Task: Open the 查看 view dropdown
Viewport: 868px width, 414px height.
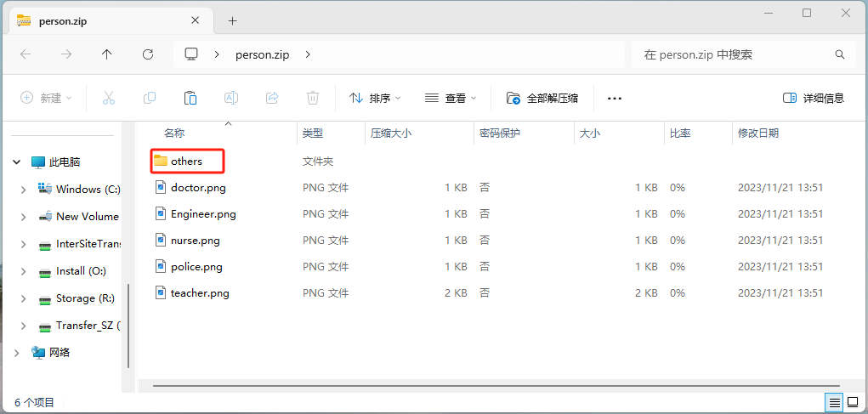Action: click(x=451, y=98)
